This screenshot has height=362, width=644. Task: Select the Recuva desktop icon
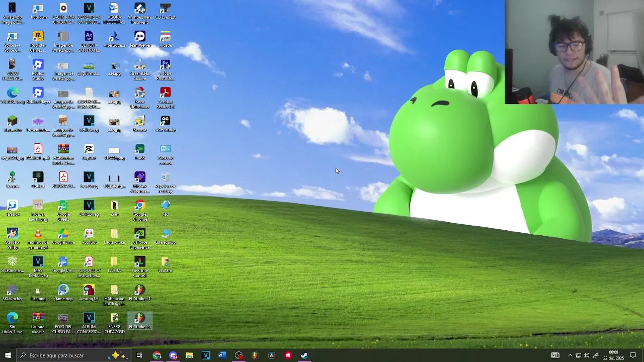click(140, 124)
